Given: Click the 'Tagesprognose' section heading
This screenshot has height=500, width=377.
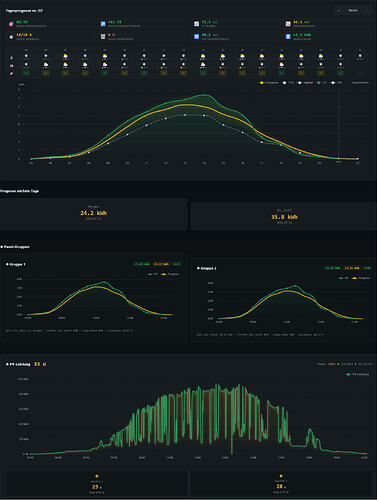Looking at the screenshot, I should [x=24, y=11].
